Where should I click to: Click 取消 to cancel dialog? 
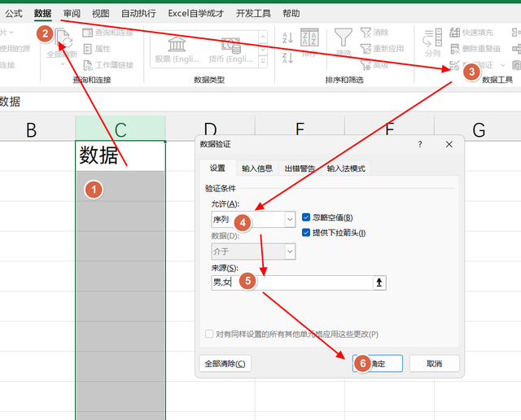pyautogui.click(x=434, y=364)
